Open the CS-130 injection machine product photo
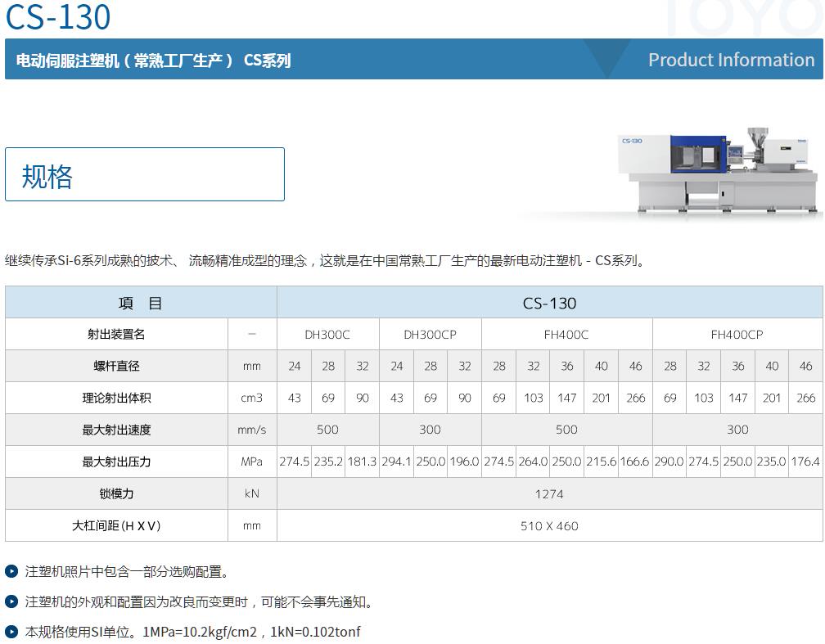The height and width of the screenshot is (644, 825). [x=719, y=170]
